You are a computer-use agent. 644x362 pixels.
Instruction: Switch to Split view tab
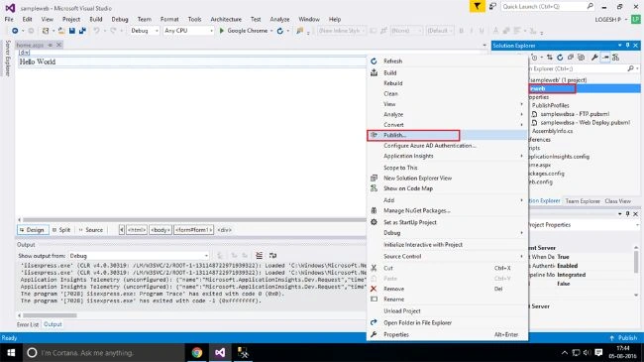point(61,230)
